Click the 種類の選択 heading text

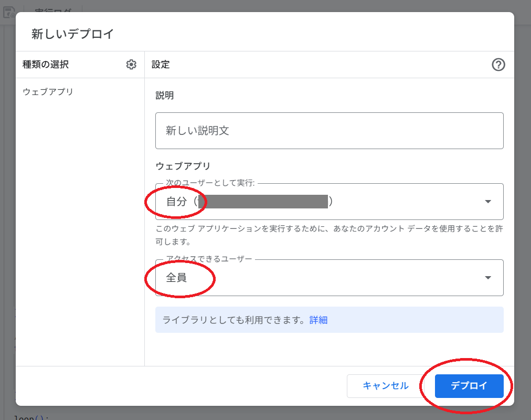coord(45,65)
